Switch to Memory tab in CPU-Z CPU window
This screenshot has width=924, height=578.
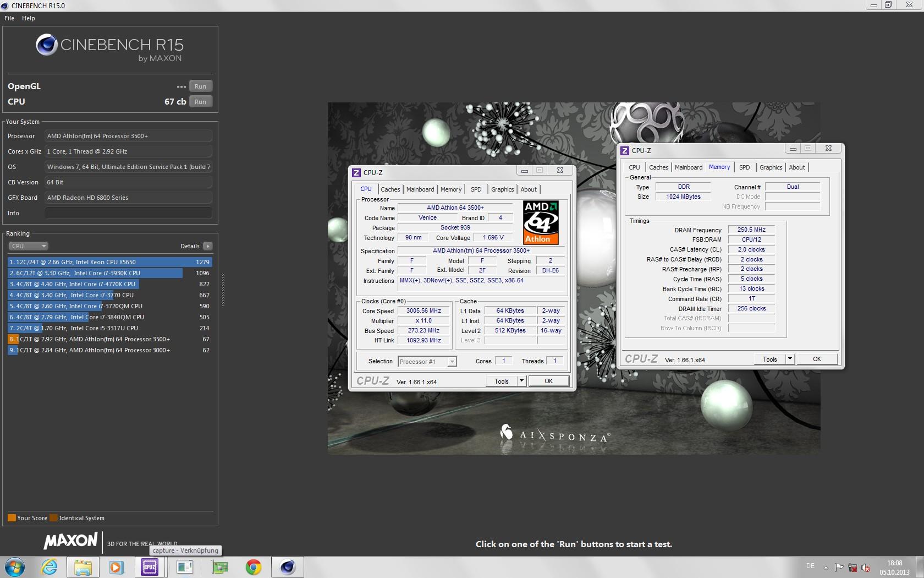tap(451, 189)
